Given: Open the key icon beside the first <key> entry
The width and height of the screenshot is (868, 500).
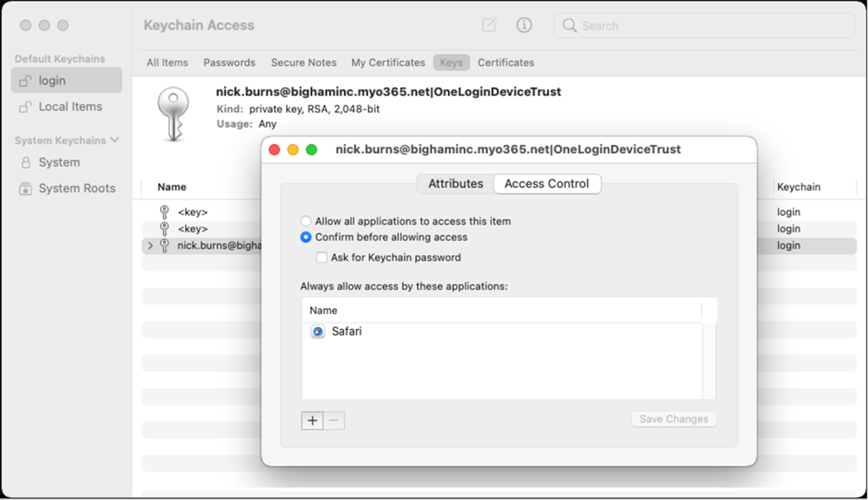Looking at the screenshot, I should coord(164,212).
